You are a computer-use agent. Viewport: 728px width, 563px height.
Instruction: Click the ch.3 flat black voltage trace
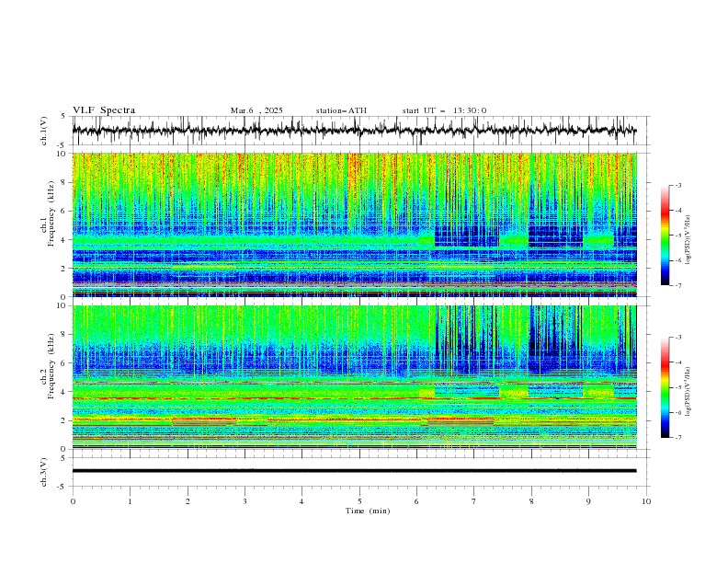(x=354, y=471)
